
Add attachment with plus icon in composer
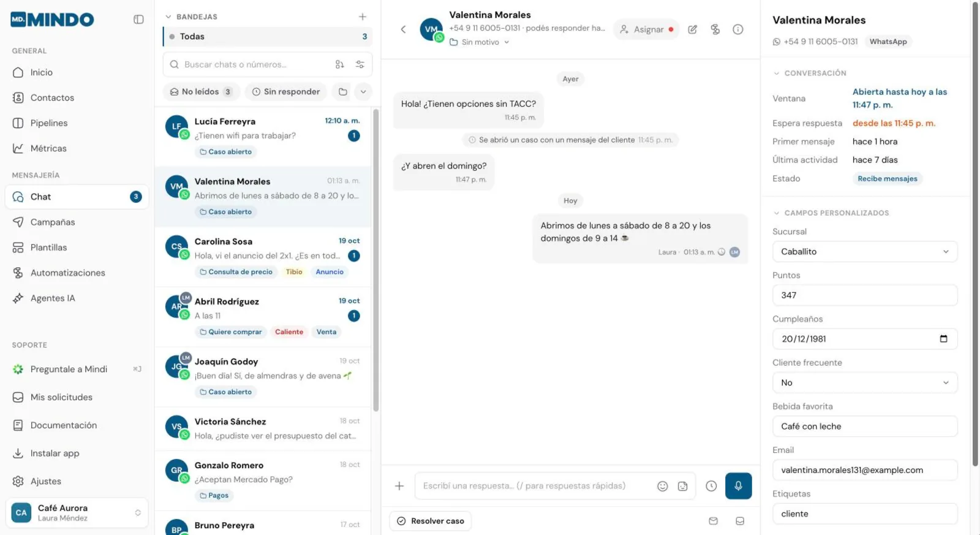point(399,486)
